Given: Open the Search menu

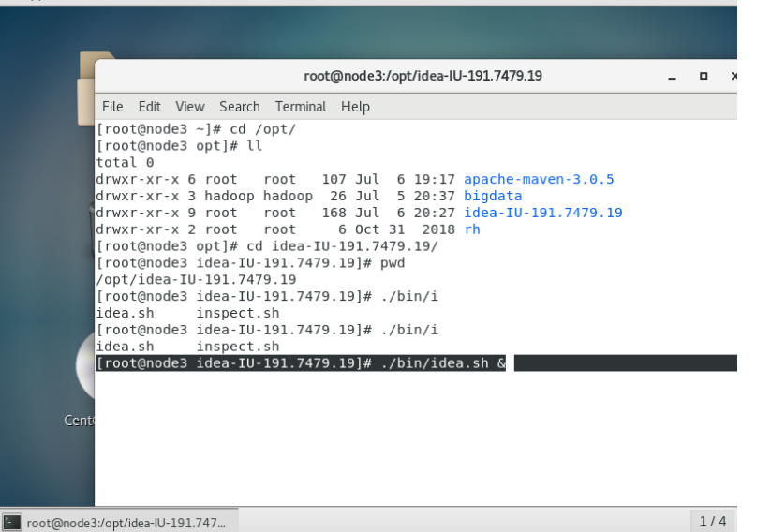Looking at the screenshot, I should pyautogui.click(x=240, y=107).
